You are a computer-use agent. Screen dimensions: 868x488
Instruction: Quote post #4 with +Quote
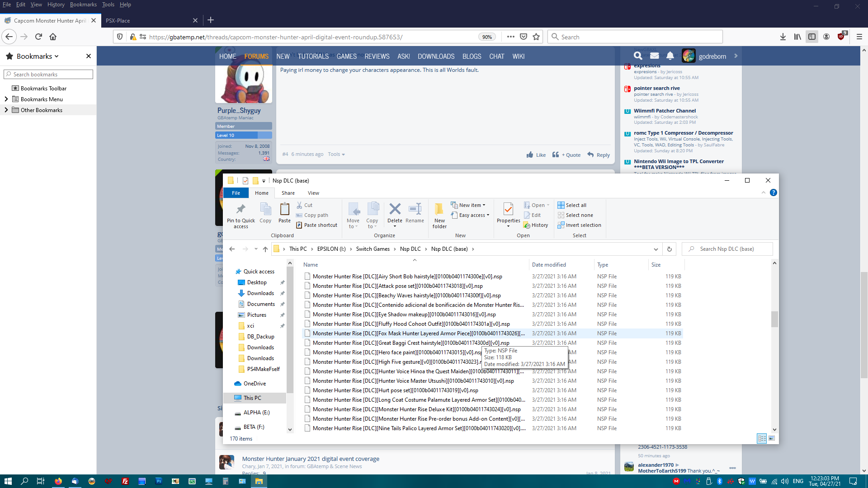(566, 155)
